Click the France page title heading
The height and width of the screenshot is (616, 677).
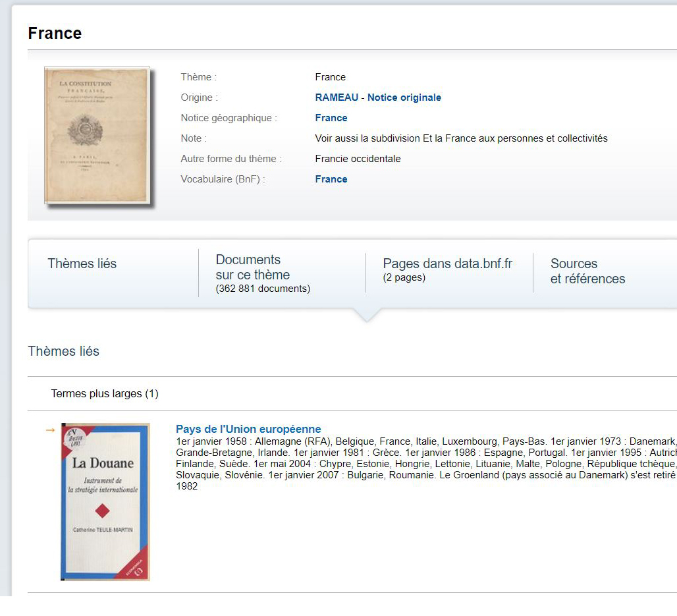click(55, 34)
